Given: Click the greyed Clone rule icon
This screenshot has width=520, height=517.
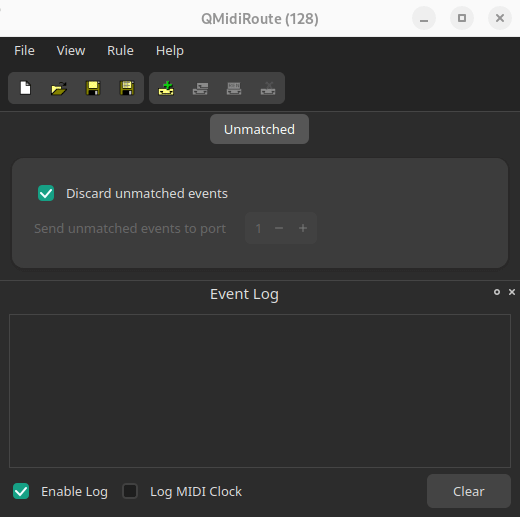Looking at the screenshot, I should point(200,89).
